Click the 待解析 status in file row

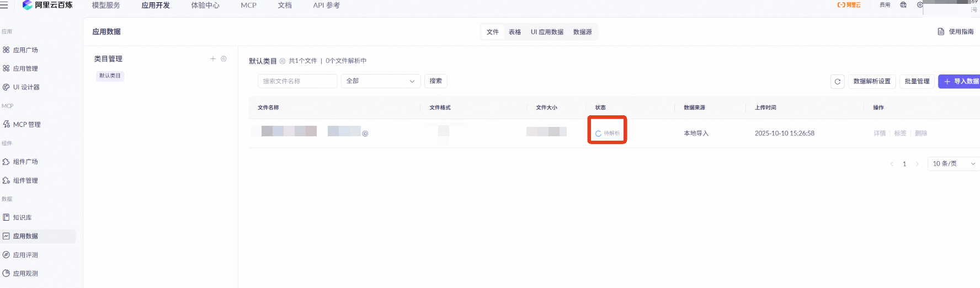608,134
